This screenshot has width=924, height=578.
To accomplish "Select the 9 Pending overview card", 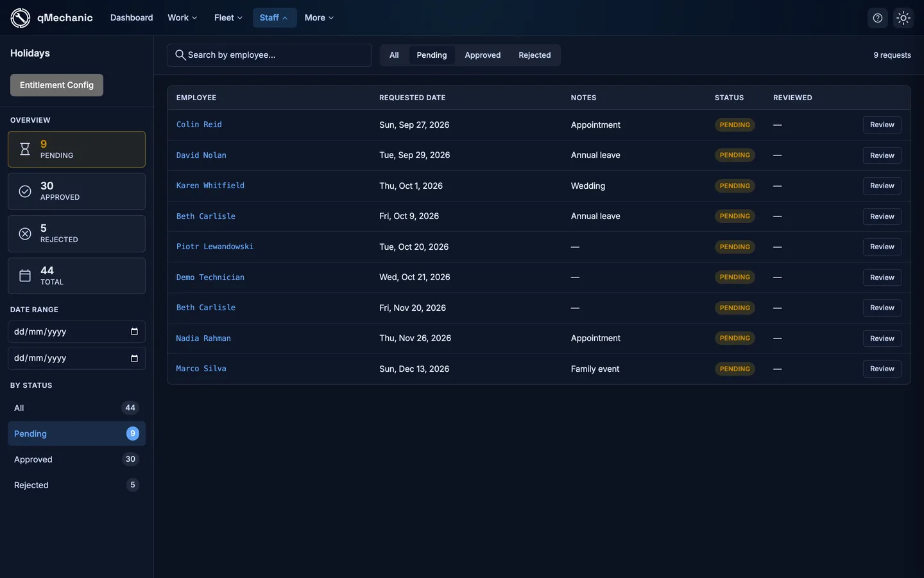I will (76, 150).
